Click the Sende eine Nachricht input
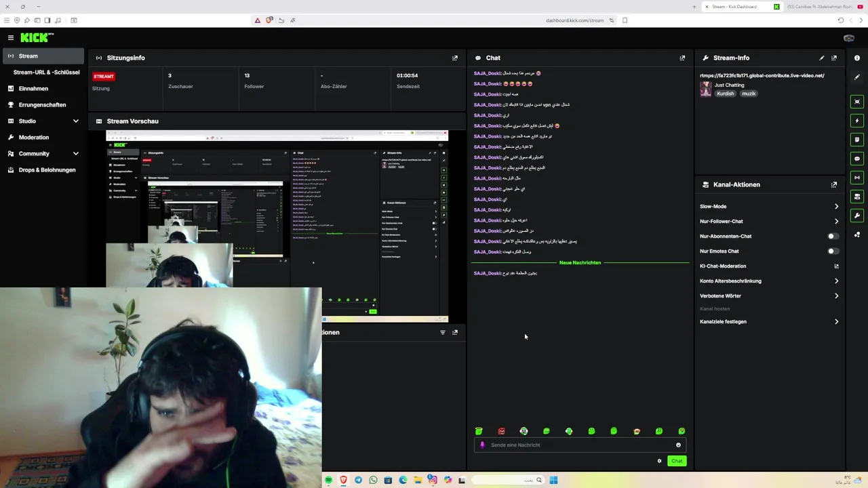Image resolution: width=868 pixels, height=488 pixels. tap(580, 445)
